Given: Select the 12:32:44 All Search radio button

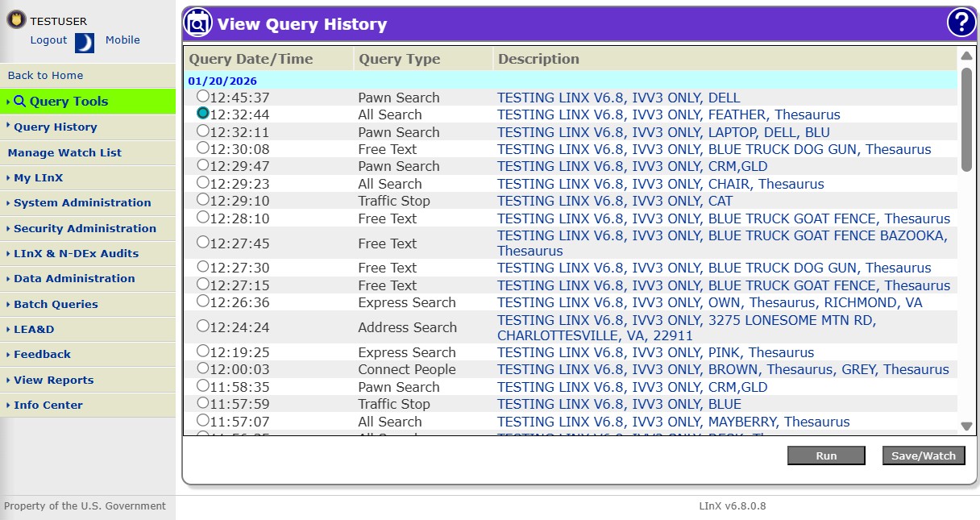Looking at the screenshot, I should 203,114.
